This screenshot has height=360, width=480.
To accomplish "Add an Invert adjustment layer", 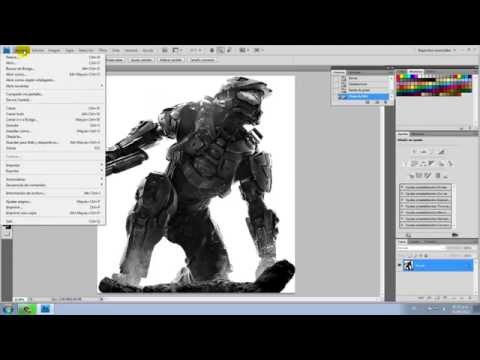I will tap(411, 175).
